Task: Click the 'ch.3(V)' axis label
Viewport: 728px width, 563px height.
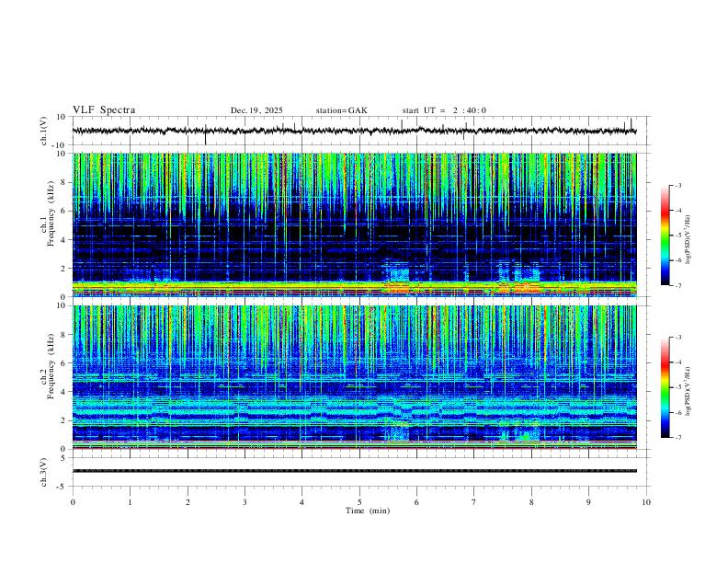Action: click(44, 472)
